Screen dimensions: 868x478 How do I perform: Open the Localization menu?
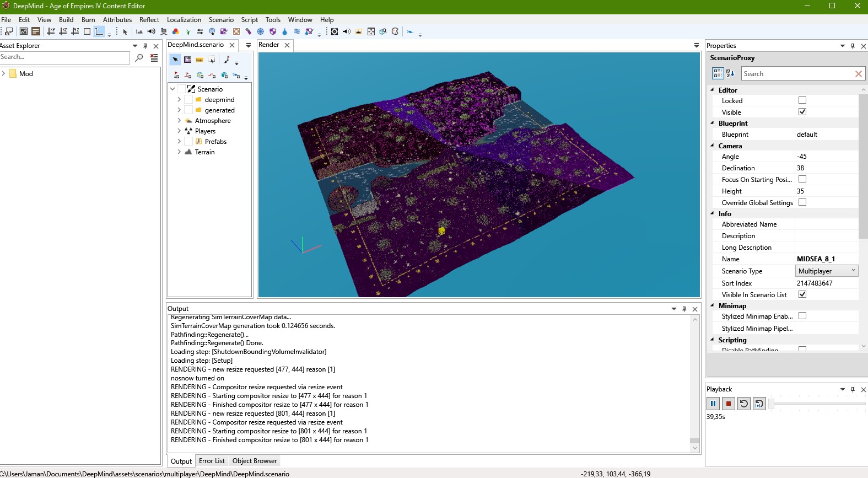coord(184,19)
